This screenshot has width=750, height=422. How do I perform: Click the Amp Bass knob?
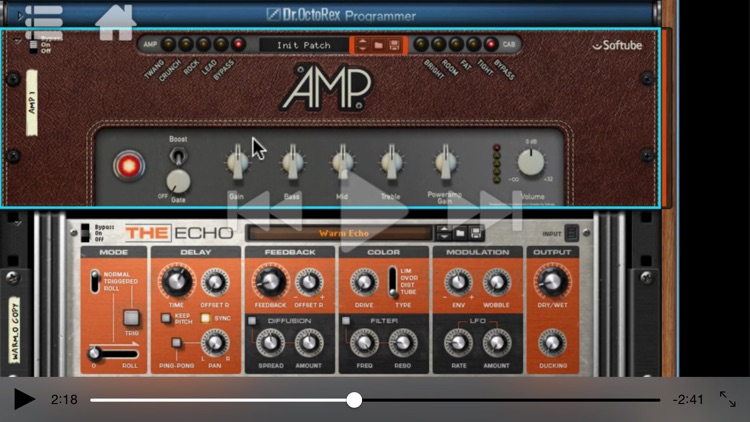[x=292, y=163]
